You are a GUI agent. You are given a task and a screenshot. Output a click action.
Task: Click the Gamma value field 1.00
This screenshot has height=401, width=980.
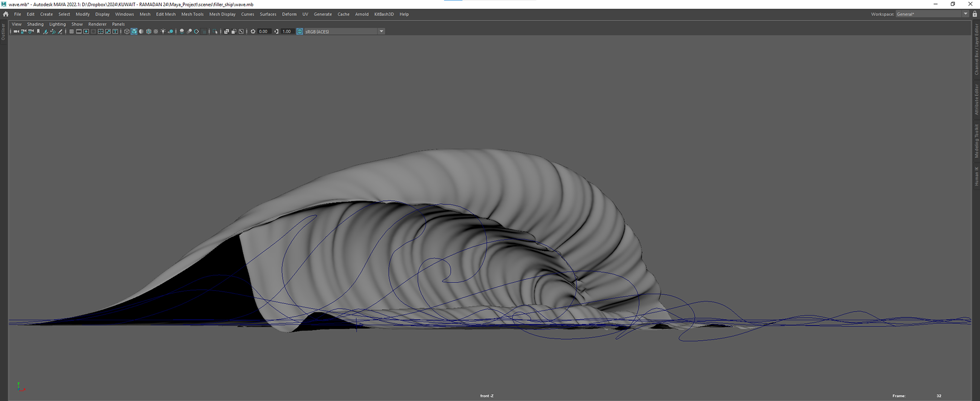tap(287, 32)
